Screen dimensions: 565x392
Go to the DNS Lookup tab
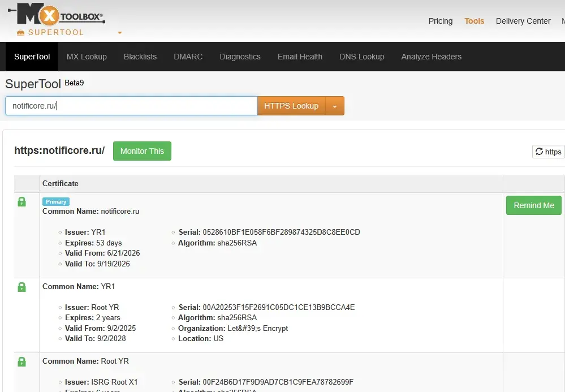(362, 57)
